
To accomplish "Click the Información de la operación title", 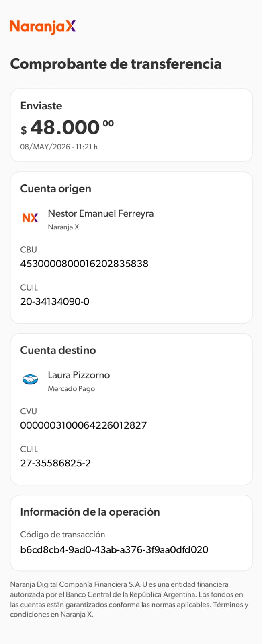I will (90, 512).
